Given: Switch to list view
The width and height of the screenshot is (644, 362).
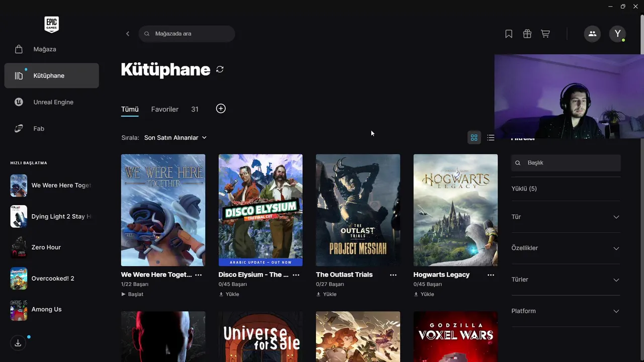Looking at the screenshot, I should (x=491, y=137).
